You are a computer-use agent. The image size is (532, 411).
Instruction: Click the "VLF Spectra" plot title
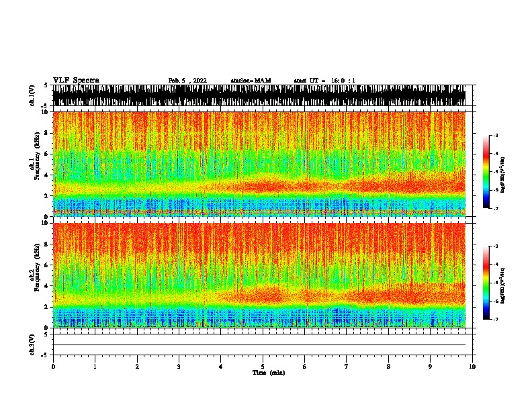76,80
